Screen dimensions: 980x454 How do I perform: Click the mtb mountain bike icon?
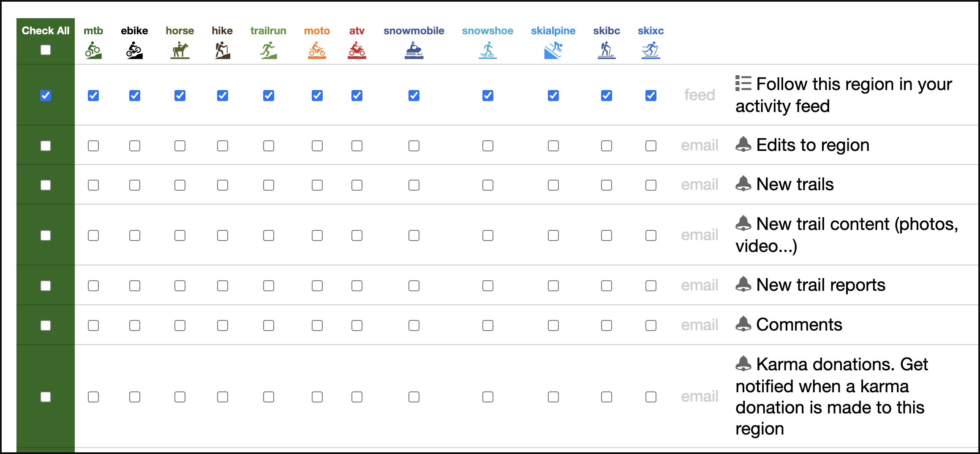coord(93,50)
